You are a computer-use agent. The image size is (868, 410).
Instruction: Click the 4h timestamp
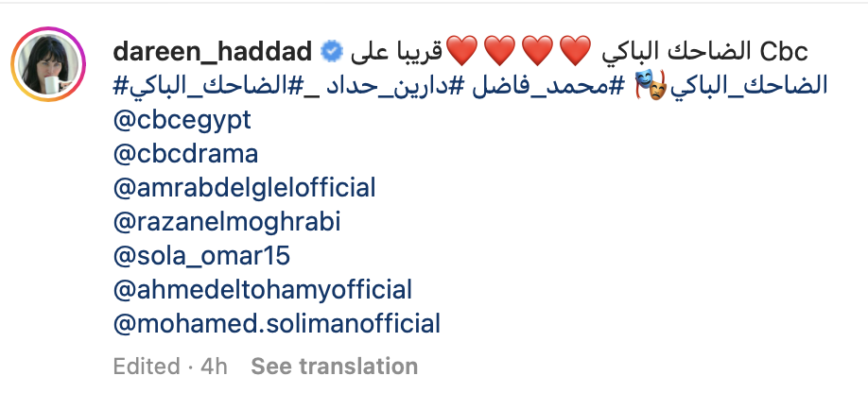tap(215, 366)
